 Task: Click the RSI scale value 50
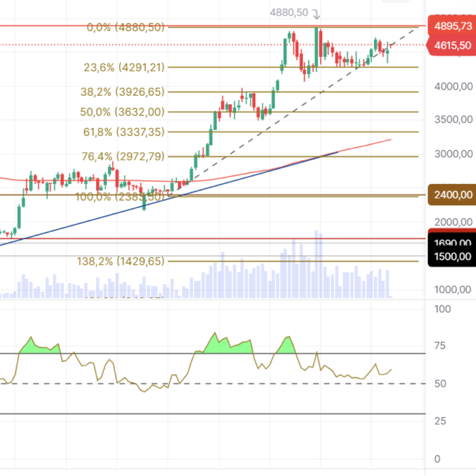[x=440, y=383]
